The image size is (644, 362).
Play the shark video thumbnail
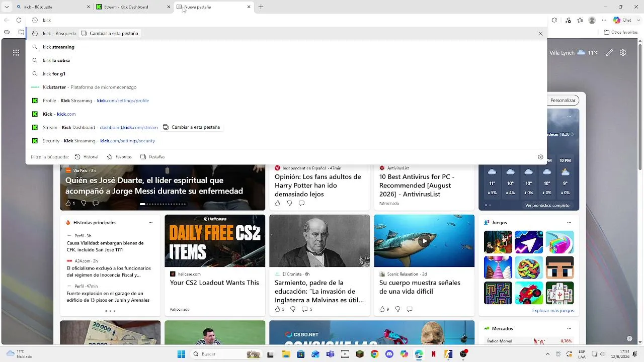point(424,241)
